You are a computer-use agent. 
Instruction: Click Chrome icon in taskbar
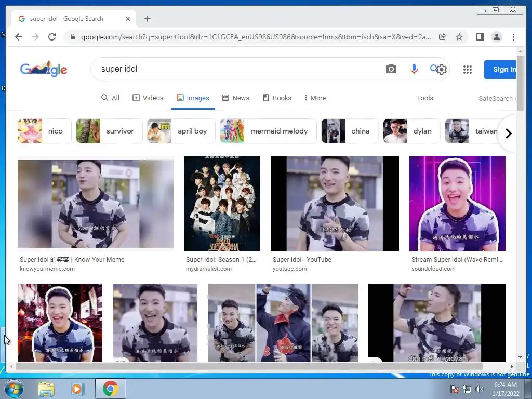[x=111, y=389]
